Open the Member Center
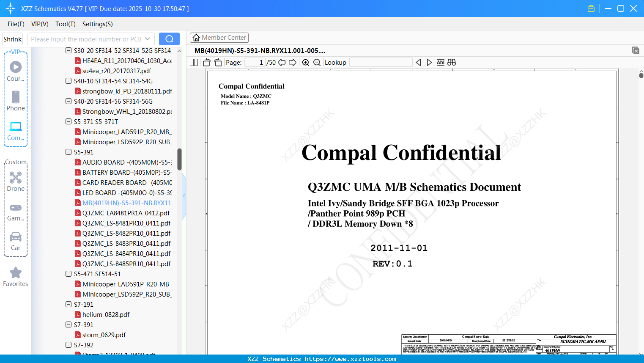Image resolution: width=644 pixels, height=363 pixels. [x=219, y=38]
